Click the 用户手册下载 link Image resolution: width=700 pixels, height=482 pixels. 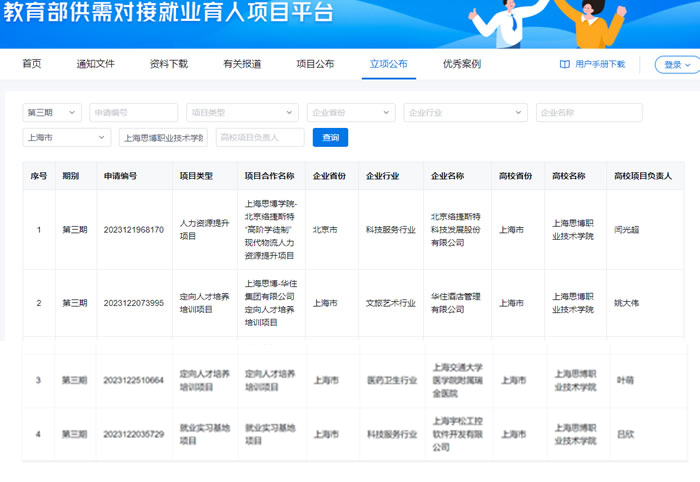coord(600,64)
